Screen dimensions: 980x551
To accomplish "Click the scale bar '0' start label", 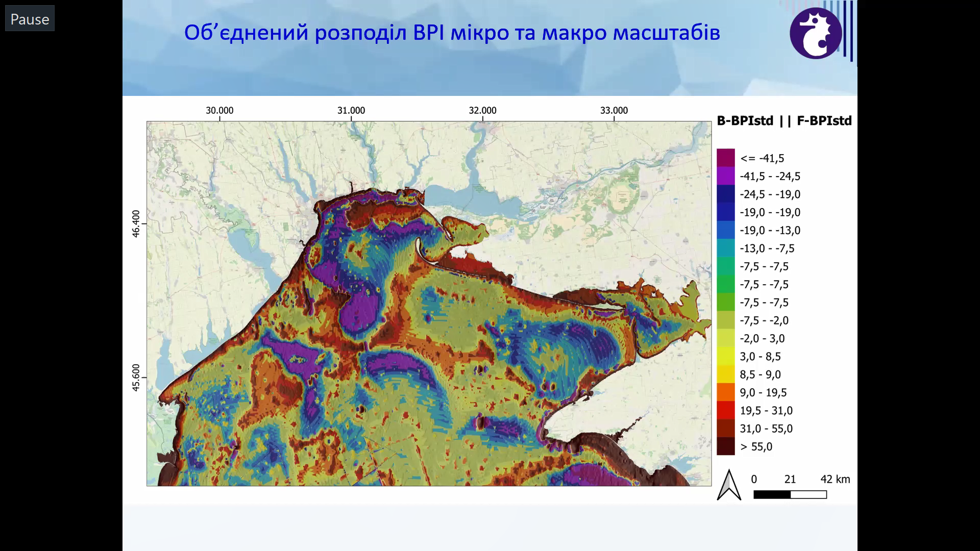I will (x=754, y=479).
